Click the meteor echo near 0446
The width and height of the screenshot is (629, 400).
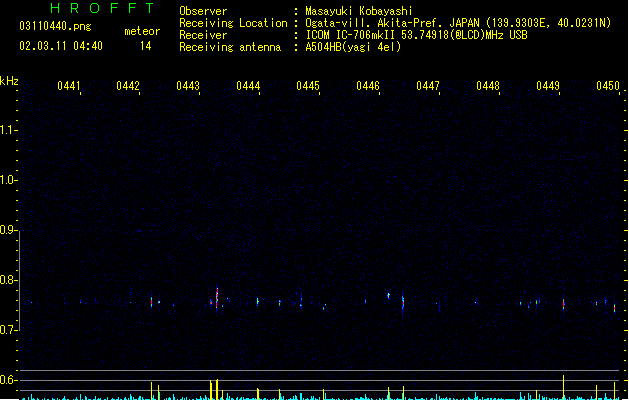[388, 295]
